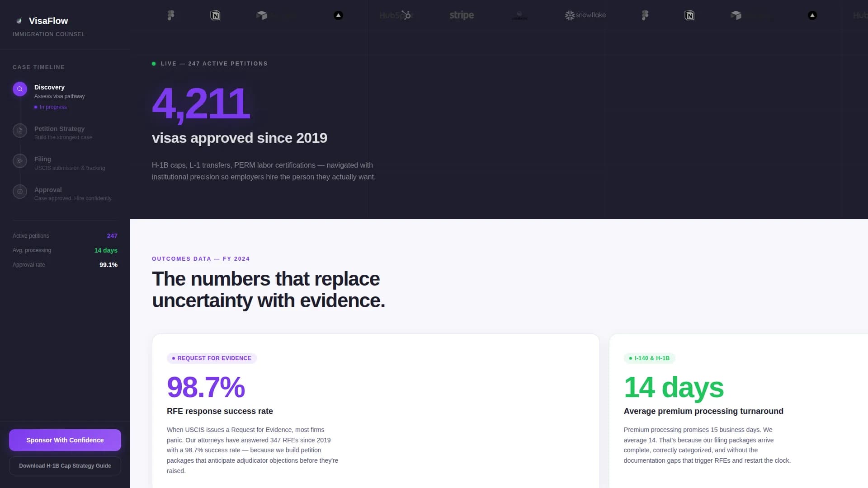Click The numbers that replace uncertainty headline
Viewport: 868px width, 488px height.
click(269, 290)
